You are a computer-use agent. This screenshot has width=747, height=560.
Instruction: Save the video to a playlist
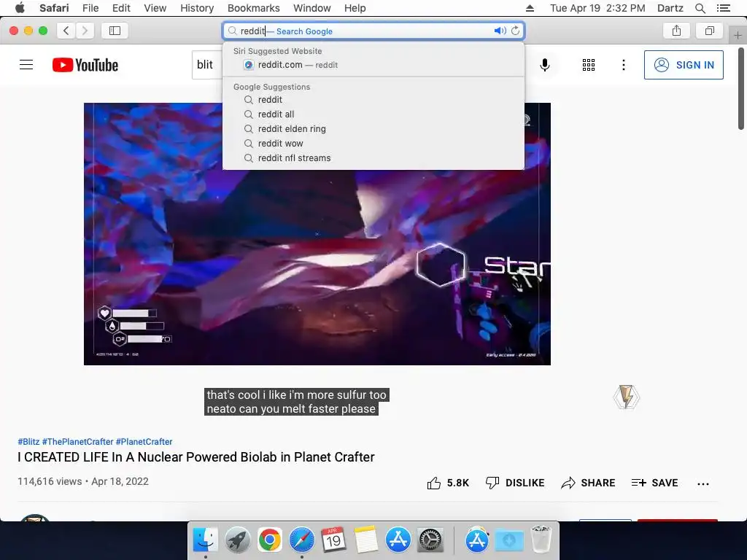point(654,483)
